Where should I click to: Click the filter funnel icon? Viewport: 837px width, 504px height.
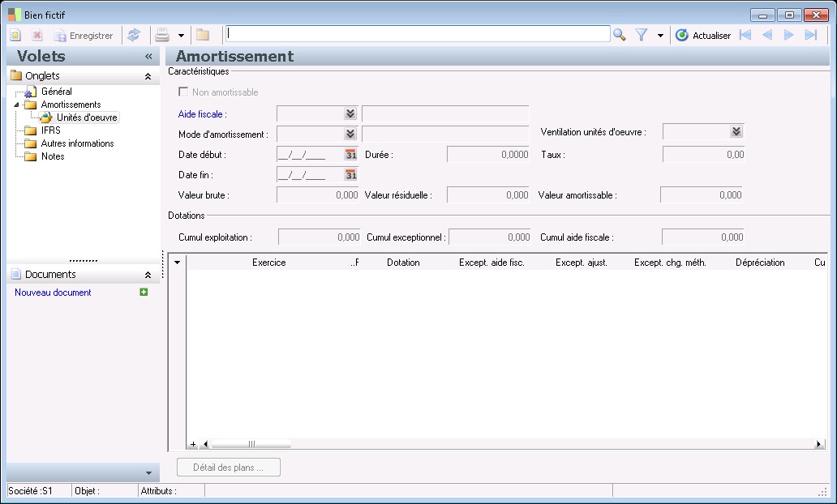point(642,35)
